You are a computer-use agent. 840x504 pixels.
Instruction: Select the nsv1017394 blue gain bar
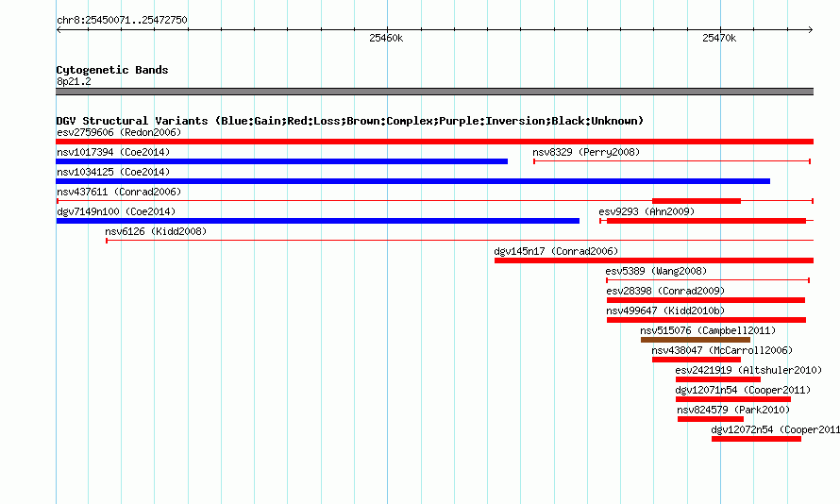coord(282,161)
